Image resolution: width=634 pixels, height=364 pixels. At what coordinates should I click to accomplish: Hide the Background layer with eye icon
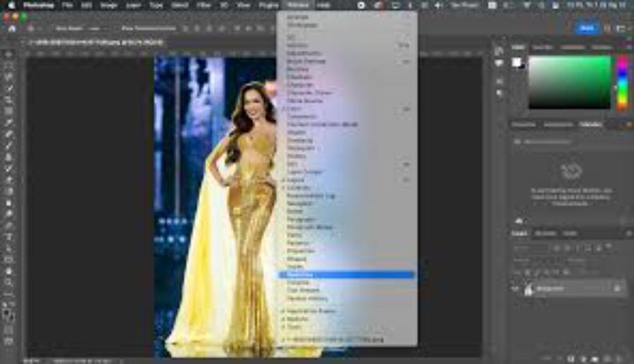[x=516, y=289]
